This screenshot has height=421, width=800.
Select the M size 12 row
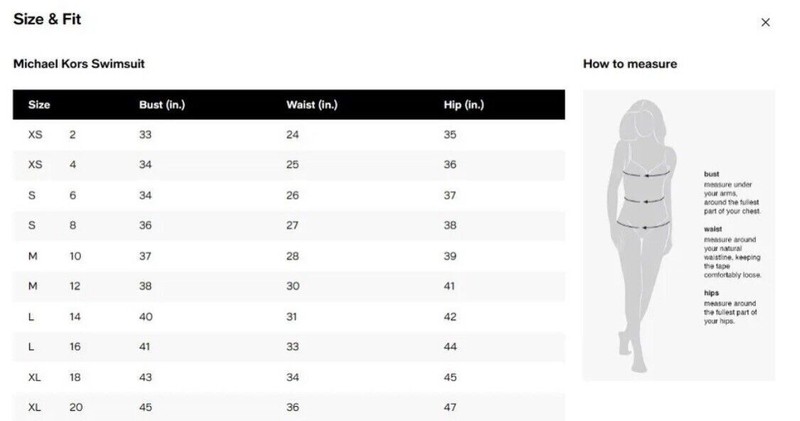pos(289,286)
